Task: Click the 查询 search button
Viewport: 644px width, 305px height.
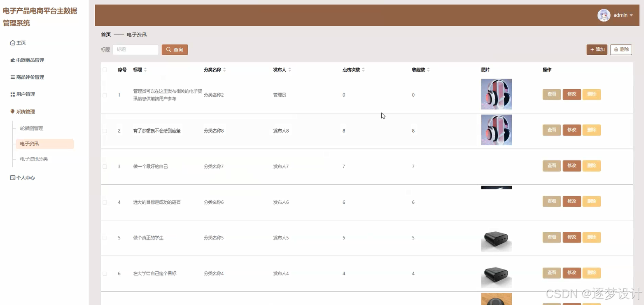Action: point(175,50)
